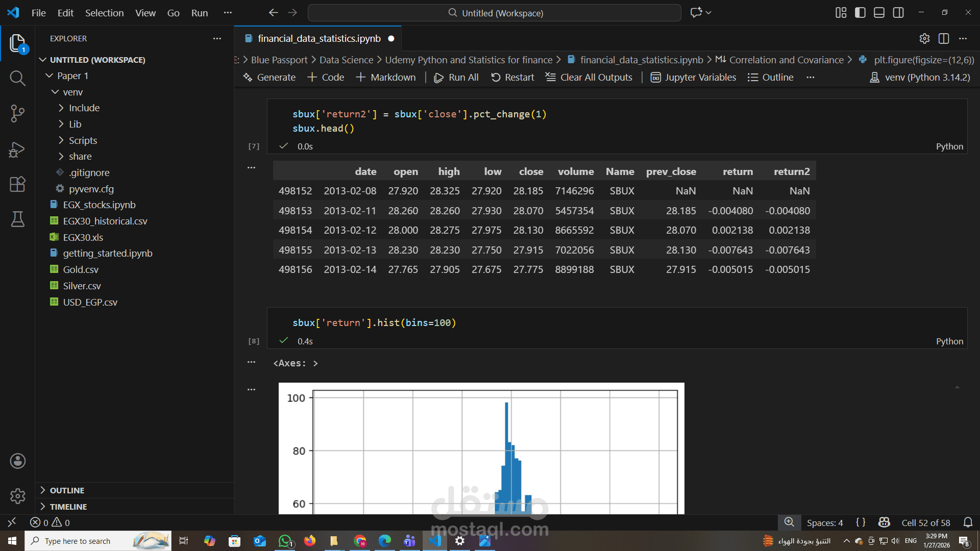Open the Source Control view

[17, 113]
